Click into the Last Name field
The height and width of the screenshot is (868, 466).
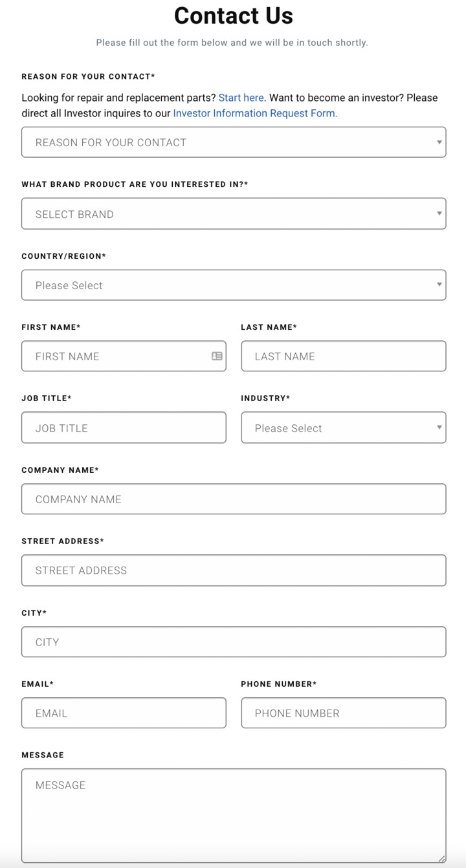[343, 356]
